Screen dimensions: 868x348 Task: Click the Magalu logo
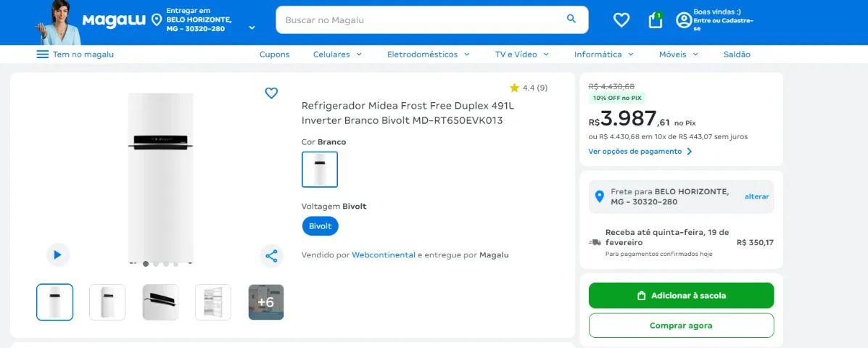coord(114,21)
